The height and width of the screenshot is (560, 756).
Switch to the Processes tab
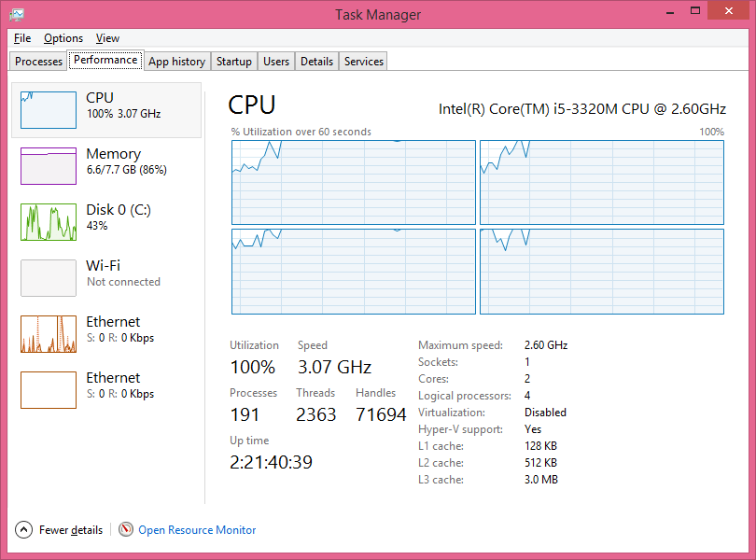click(37, 61)
